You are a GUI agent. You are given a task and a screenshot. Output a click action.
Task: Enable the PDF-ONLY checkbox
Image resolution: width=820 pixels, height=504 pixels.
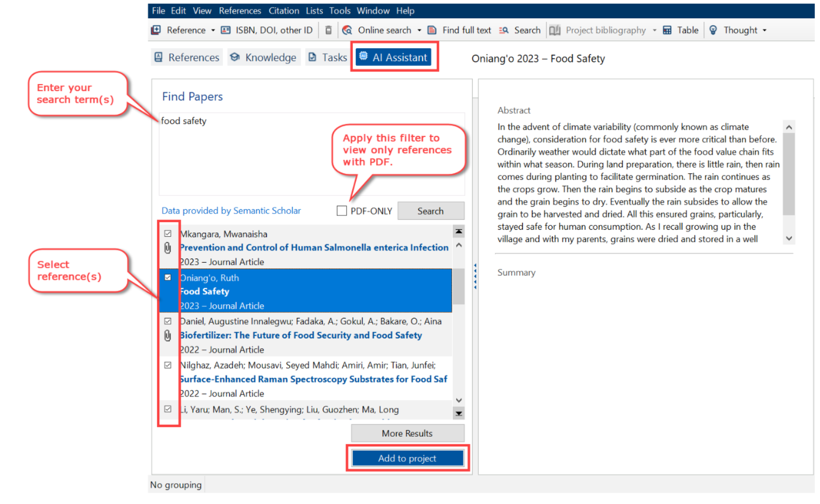point(341,211)
